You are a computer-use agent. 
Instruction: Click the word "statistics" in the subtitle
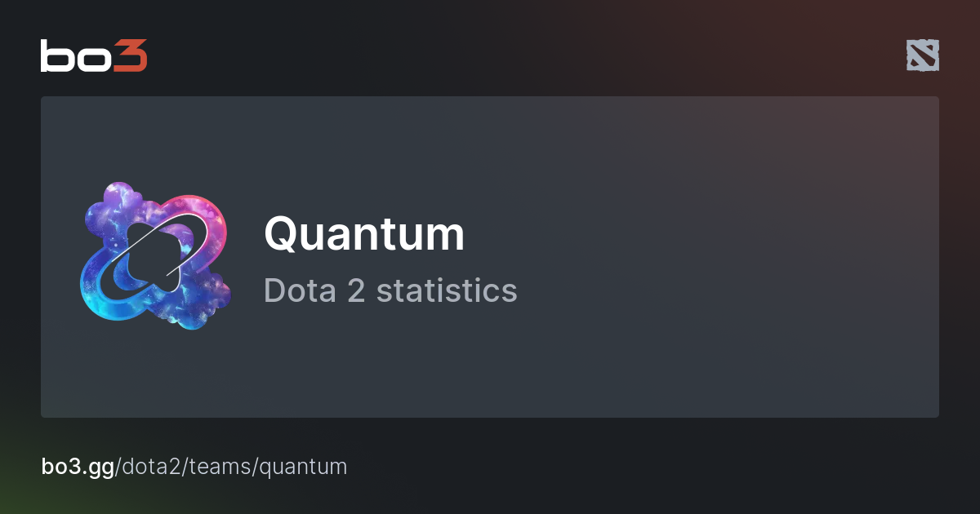point(447,290)
